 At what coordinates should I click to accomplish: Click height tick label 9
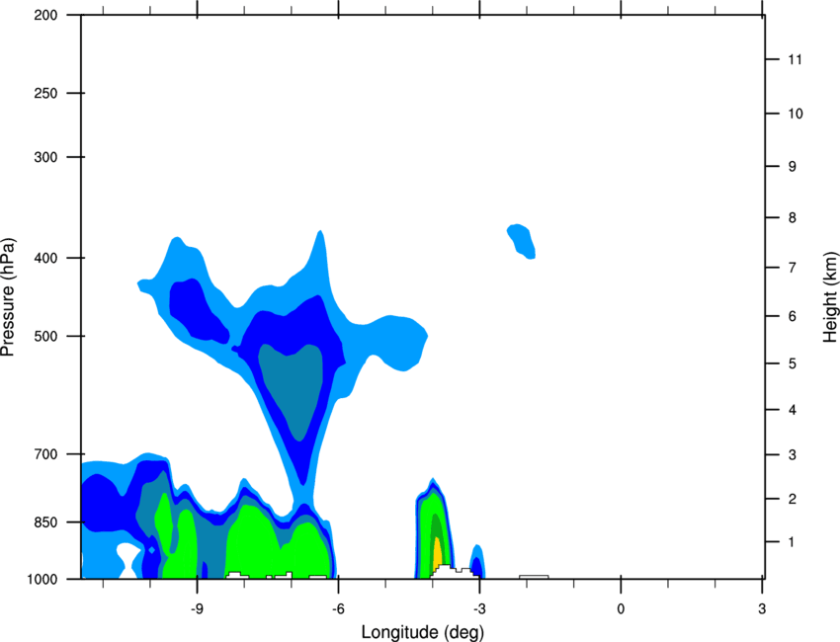[x=793, y=167]
